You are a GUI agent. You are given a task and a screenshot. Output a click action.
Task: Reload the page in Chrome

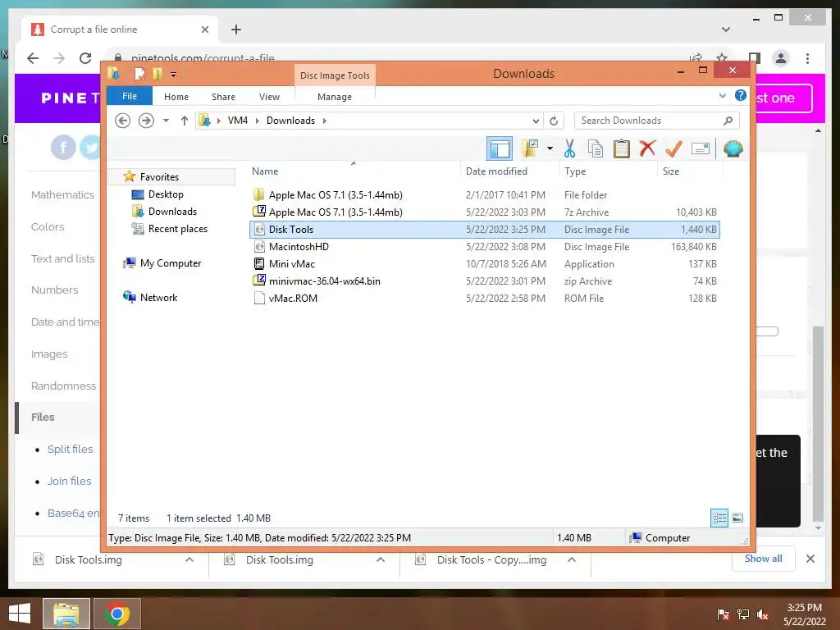click(85, 58)
